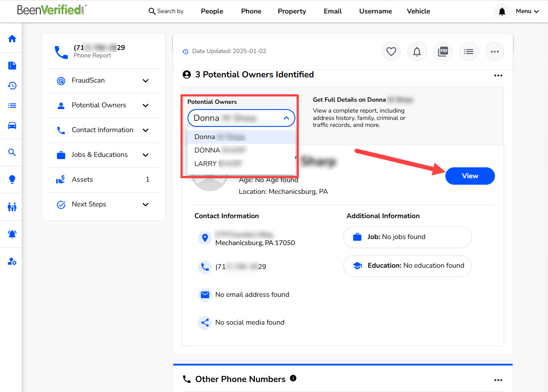Viewport: 548px width, 392px height.
Task: Go to home via sidebar house icon
Action: point(12,39)
